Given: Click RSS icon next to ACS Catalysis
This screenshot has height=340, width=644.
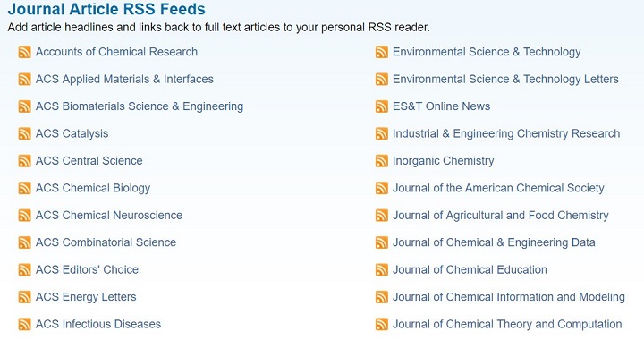Looking at the screenshot, I should tap(25, 134).
